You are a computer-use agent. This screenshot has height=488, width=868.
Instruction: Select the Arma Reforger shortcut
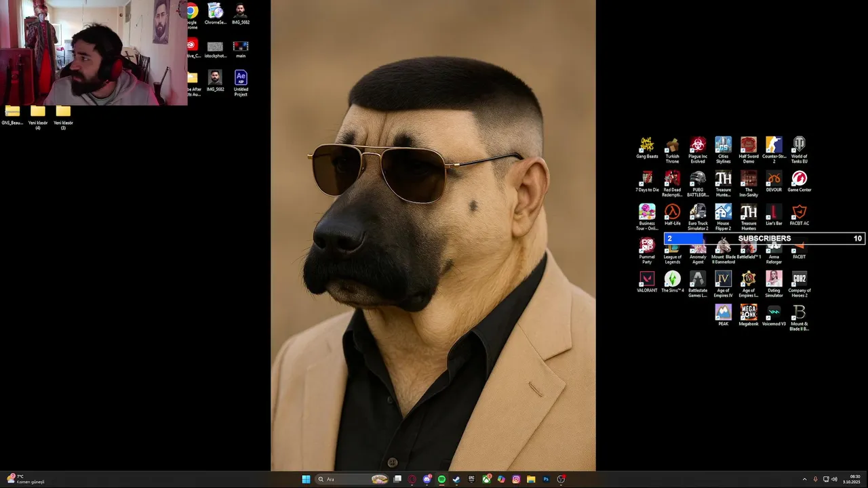click(774, 254)
